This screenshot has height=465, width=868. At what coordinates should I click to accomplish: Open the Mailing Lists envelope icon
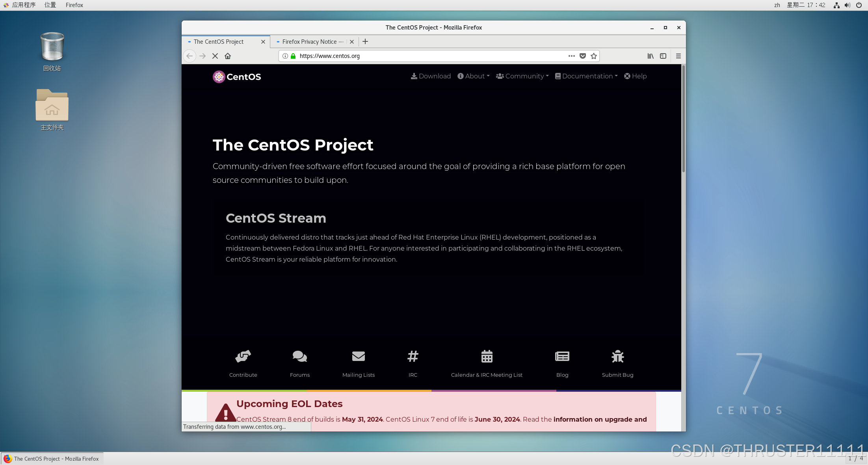click(x=359, y=356)
